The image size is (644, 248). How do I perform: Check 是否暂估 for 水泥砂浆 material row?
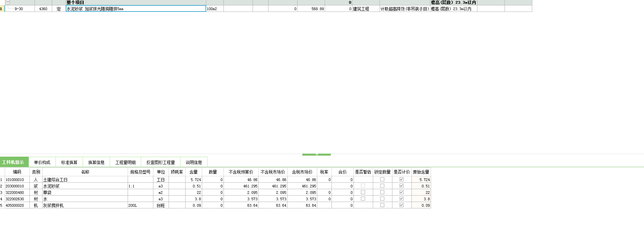tap(363, 186)
